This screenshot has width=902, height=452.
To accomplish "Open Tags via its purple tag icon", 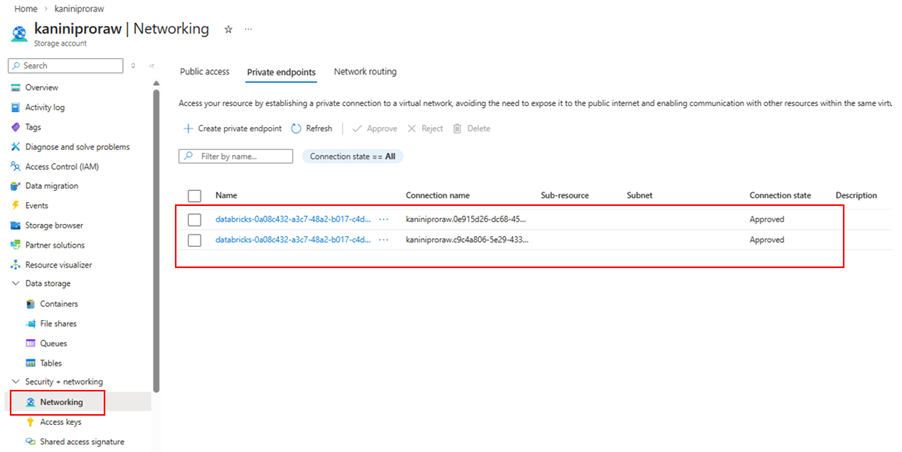I will tap(15, 127).
